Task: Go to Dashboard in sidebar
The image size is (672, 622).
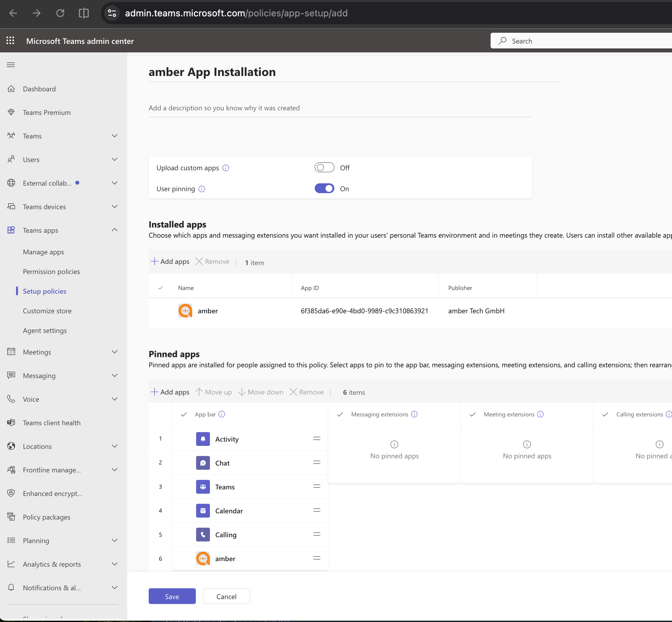Action: click(39, 89)
